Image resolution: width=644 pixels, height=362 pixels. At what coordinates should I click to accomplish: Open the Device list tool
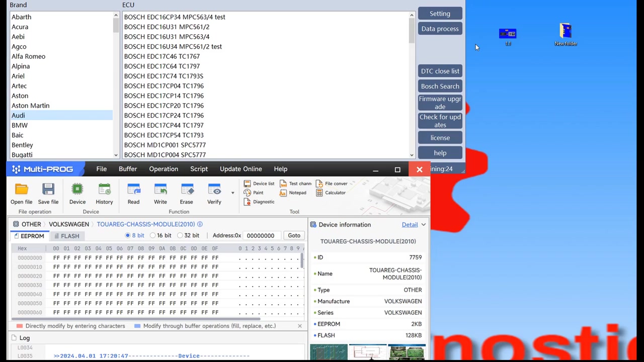[259, 184]
